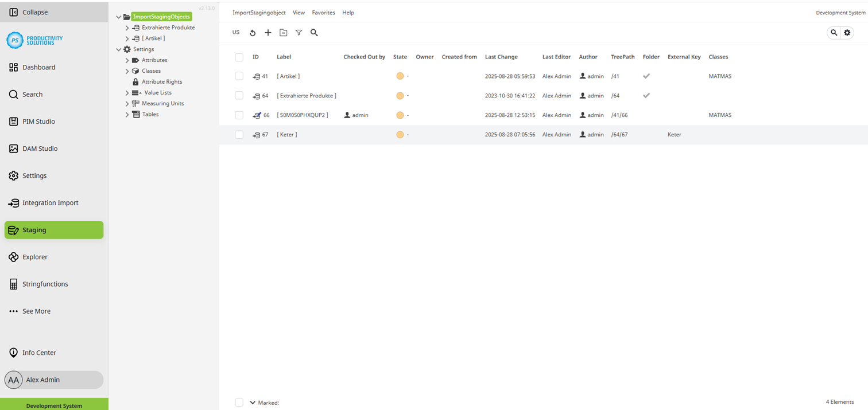Open the Staging section

click(34, 230)
